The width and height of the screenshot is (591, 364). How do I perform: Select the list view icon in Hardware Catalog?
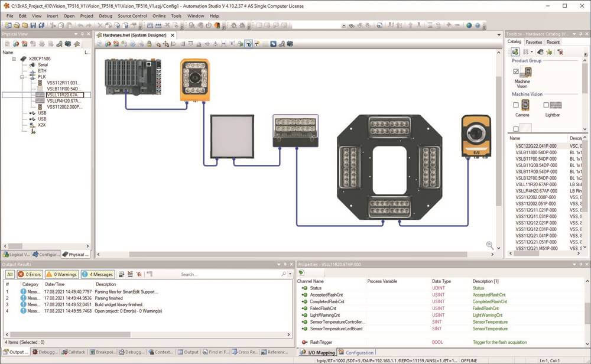(x=525, y=51)
